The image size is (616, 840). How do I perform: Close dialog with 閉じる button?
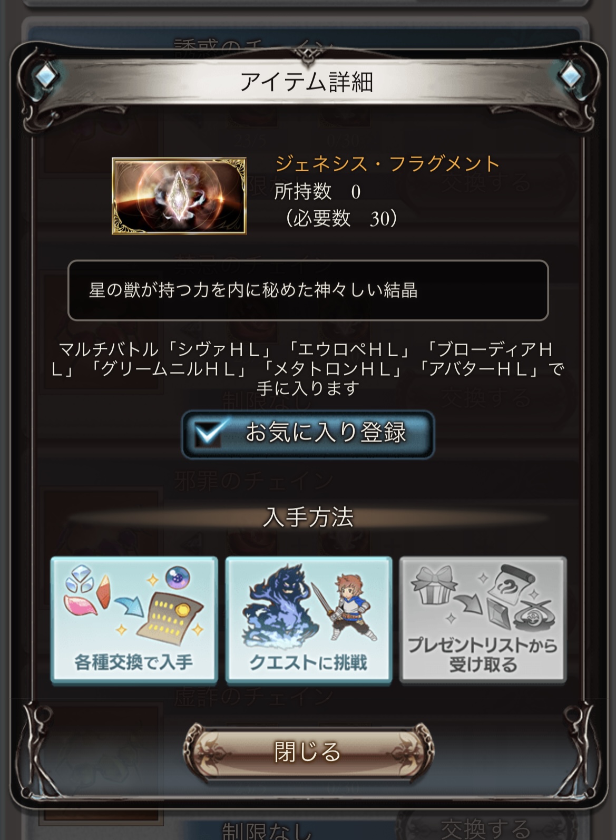coord(308,752)
